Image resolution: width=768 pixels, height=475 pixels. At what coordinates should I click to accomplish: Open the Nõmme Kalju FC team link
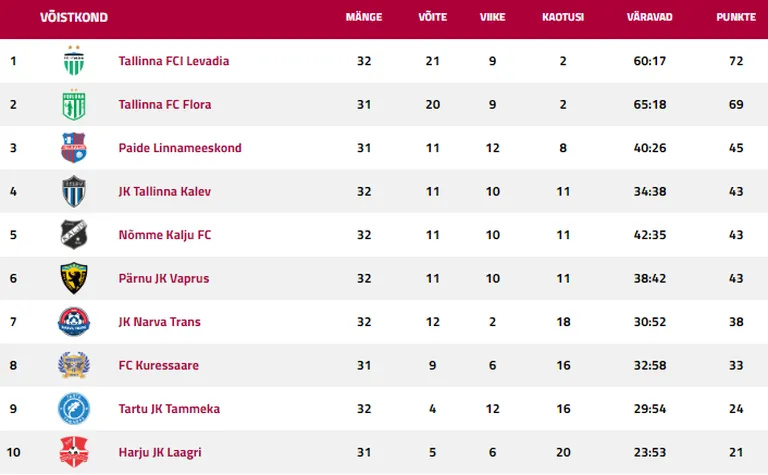[165, 235]
